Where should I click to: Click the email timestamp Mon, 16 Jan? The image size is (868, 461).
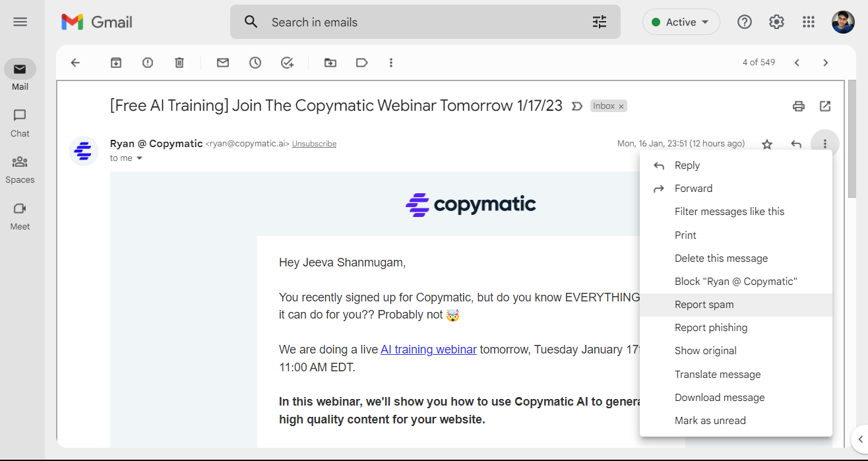pyautogui.click(x=681, y=144)
